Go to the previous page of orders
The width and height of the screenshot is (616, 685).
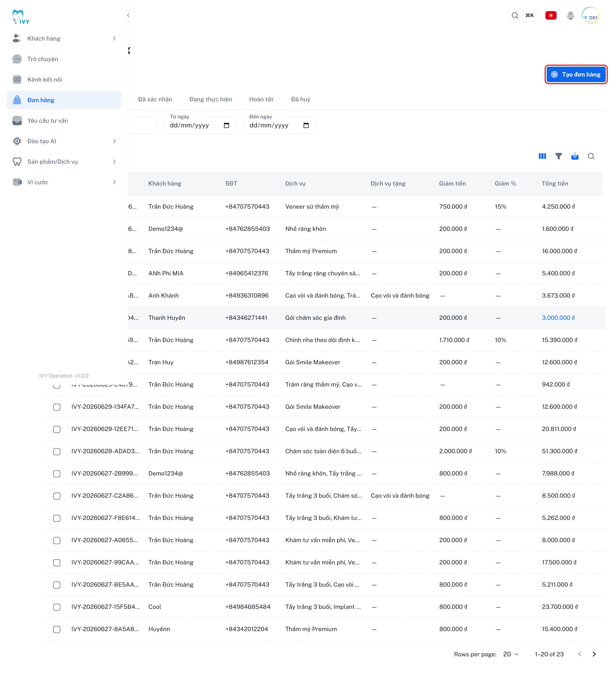(x=579, y=654)
